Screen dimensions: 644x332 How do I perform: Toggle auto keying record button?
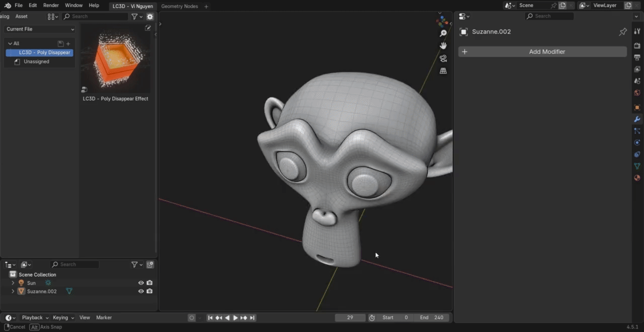(x=192, y=318)
